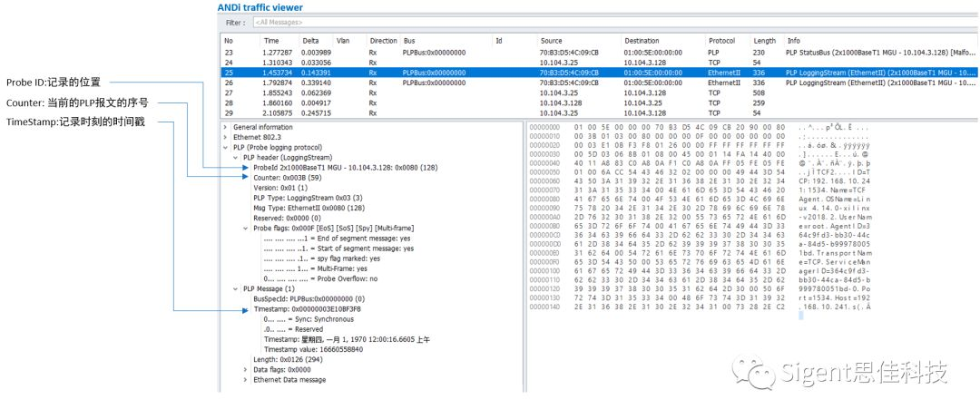Click the Filter input field showing All Messages

[x=615, y=23]
